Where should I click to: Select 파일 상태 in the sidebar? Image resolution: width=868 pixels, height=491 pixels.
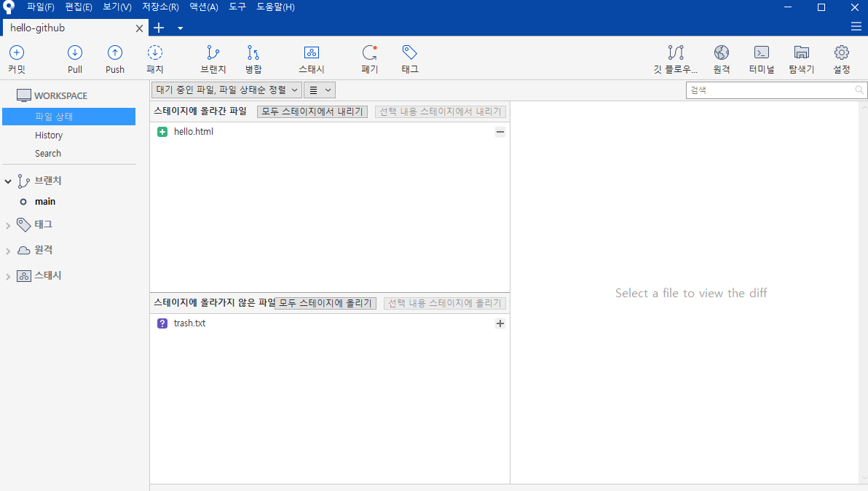(68, 117)
